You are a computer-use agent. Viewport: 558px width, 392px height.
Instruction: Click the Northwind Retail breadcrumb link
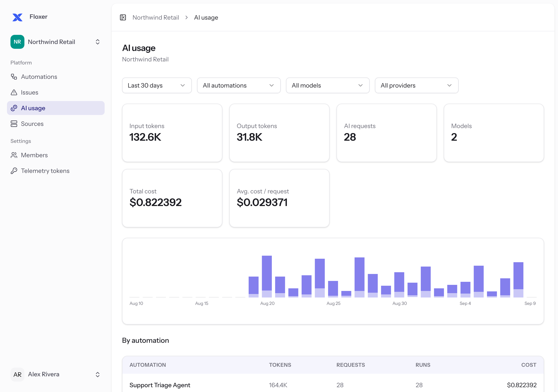click(156, 17)
